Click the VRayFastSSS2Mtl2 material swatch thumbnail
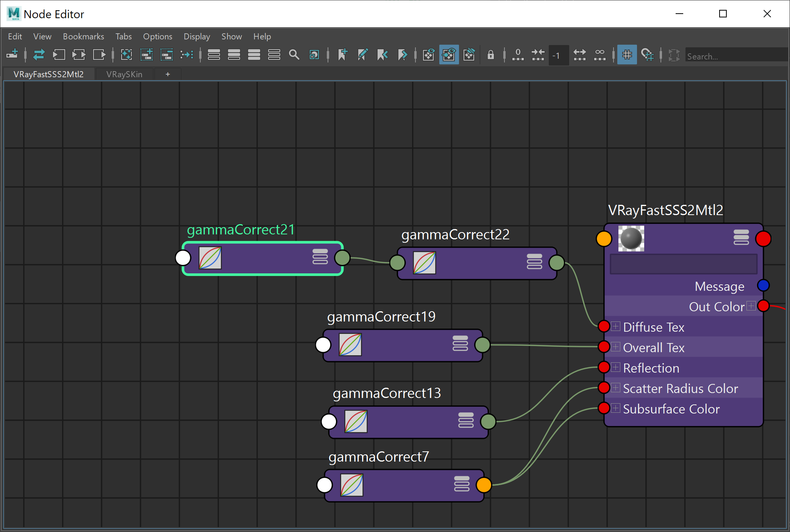This screenshot has width=790, height=532. pyautogui.click(x=631, y=238)
